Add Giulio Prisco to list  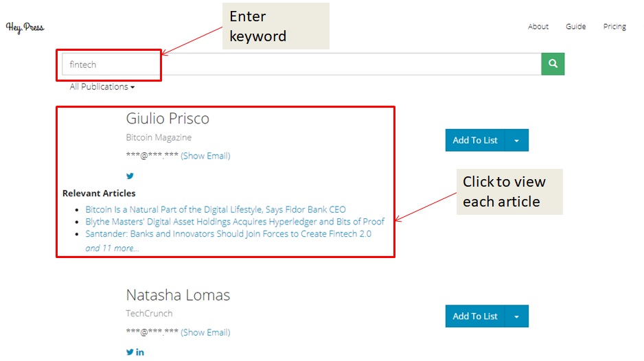pos(475,140)
